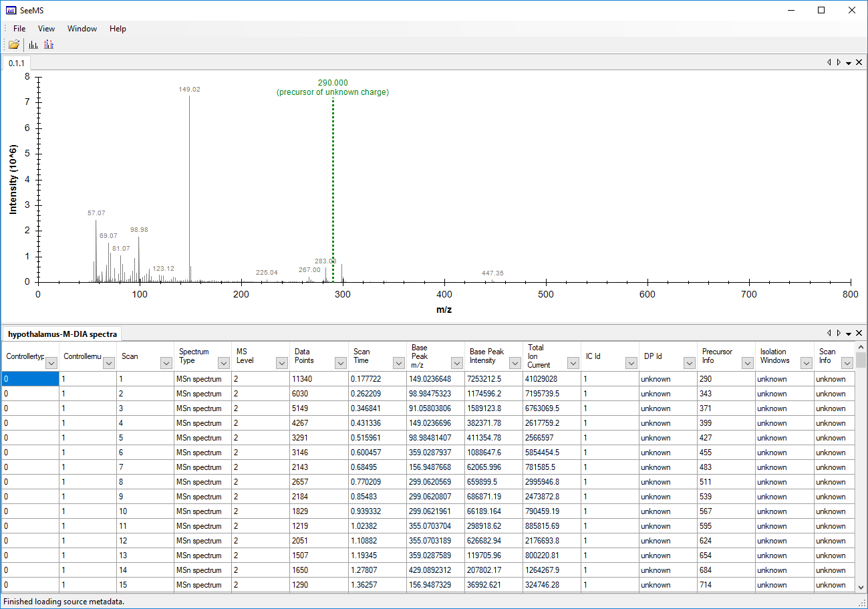Select the 0.1.1 graph tab
The image size is (868, 609).
pyautogui.click(x=17, y=63)
